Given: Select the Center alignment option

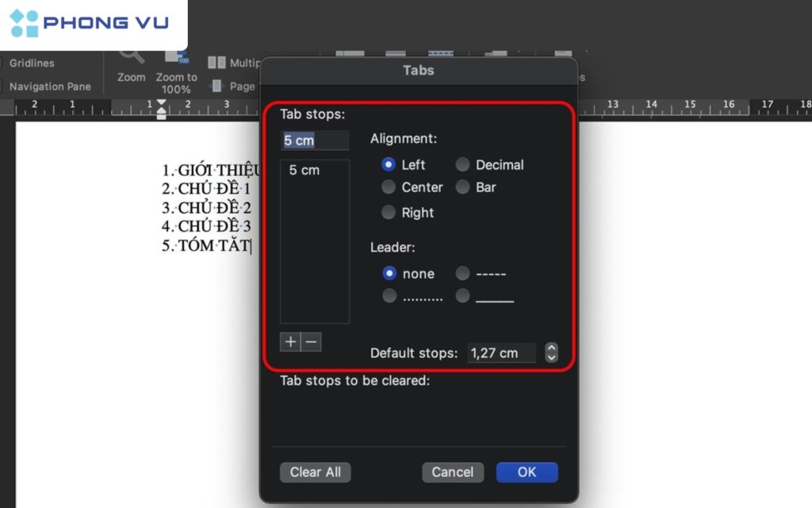Looking at the screenshot, I should 389,187.
